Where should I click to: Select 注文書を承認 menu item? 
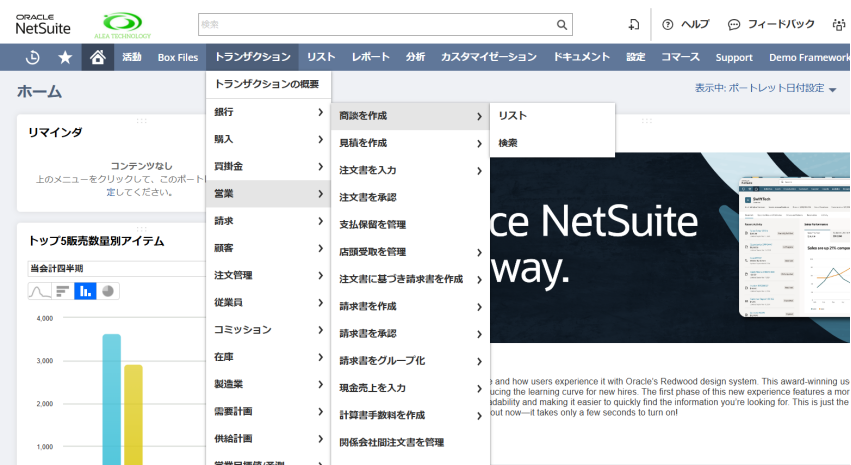point(410,198)
